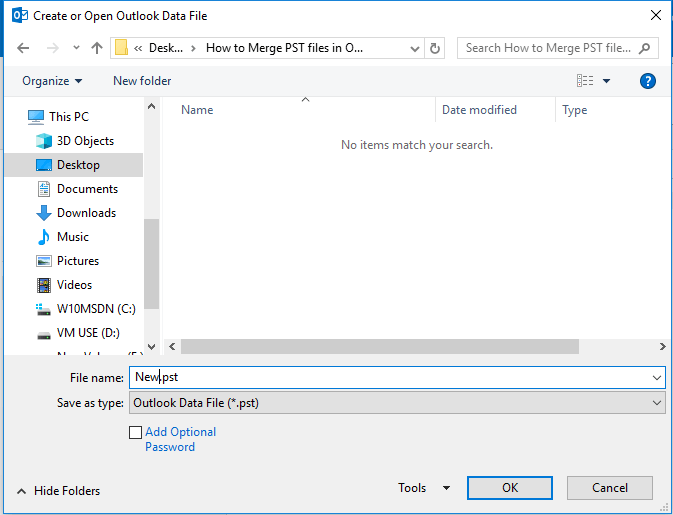
Task: Create a New folder
Action: coord(142,81)
